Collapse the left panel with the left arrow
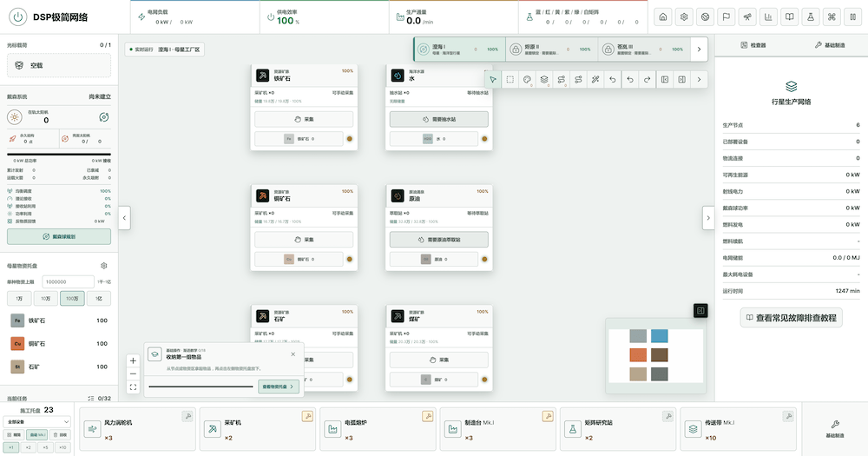Viewport: 868px width, 456px height. point(124,218)
